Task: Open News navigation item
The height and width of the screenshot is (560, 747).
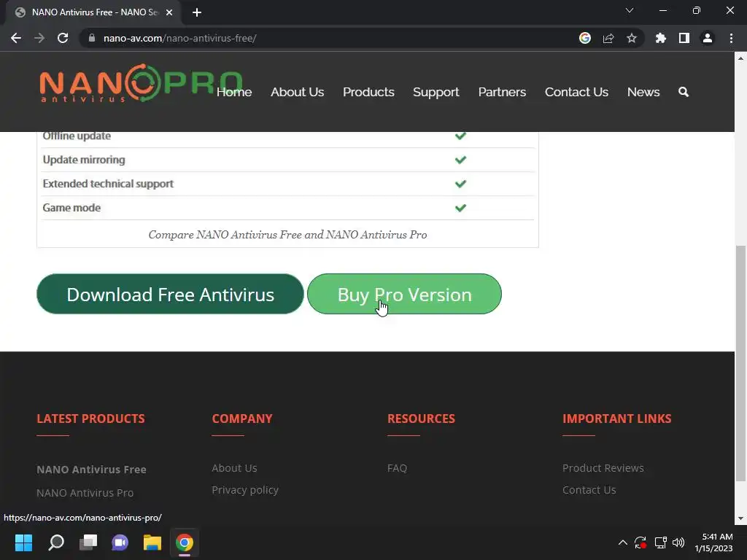Action: (x=643, y=92)
